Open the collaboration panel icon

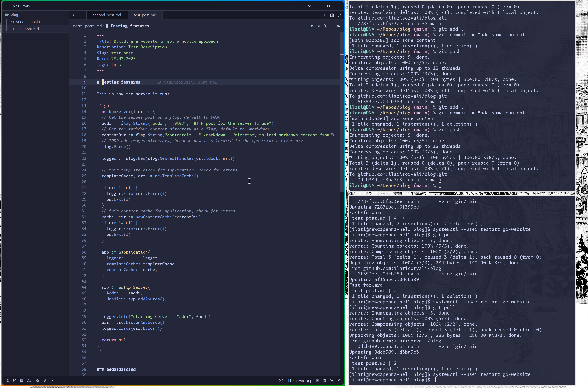[29, 381]
